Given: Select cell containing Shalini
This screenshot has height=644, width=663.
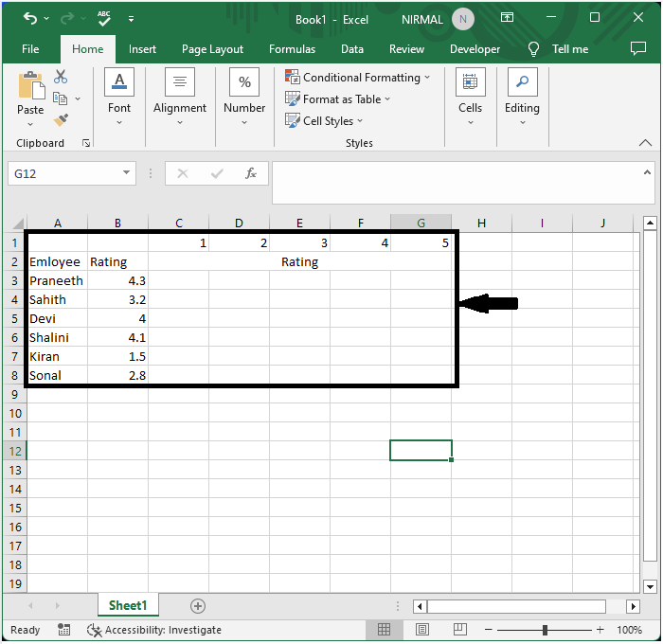Looking at the screenshot, I should [x=58, y=337].
